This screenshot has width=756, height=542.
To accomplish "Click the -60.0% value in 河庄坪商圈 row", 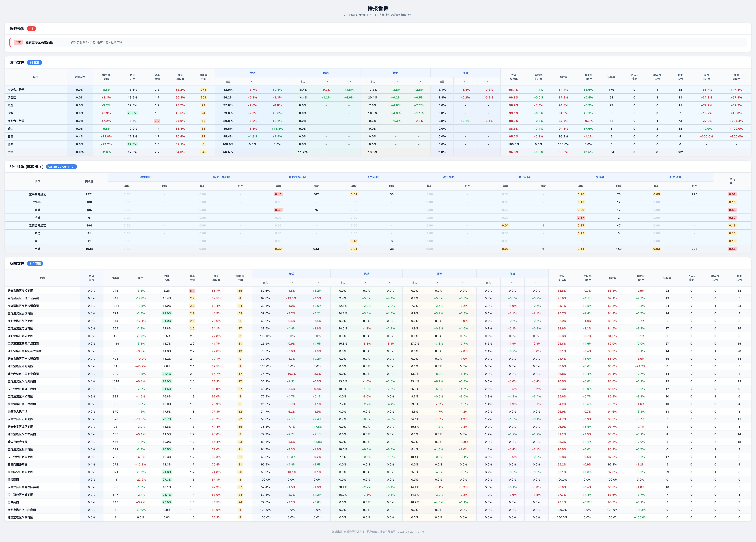I will [141, 510].
